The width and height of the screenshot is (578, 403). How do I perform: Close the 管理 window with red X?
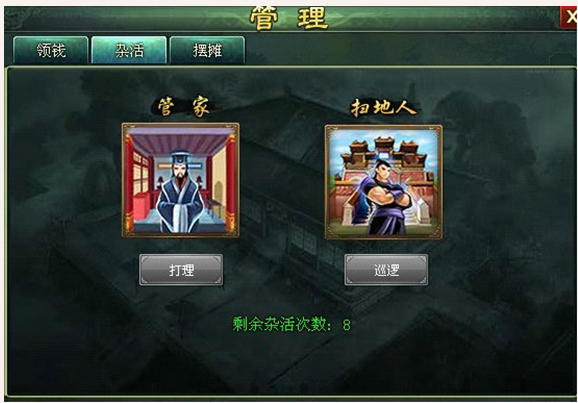[x=570, y=17]
